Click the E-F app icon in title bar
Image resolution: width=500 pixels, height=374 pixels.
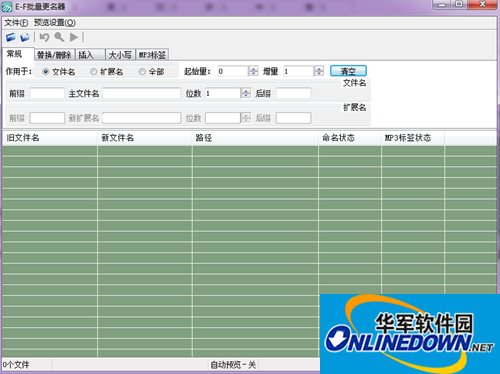tap(7, 7)
